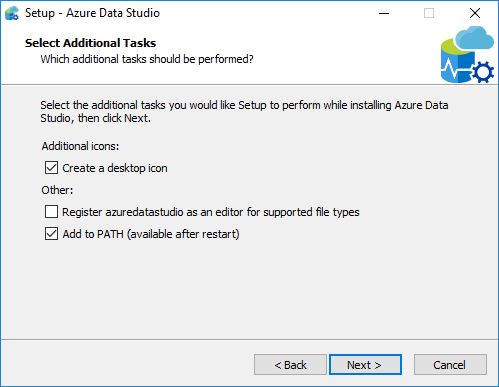Minimize the Setup window
Screen dimensions: 499x387
tap(384, 13)
